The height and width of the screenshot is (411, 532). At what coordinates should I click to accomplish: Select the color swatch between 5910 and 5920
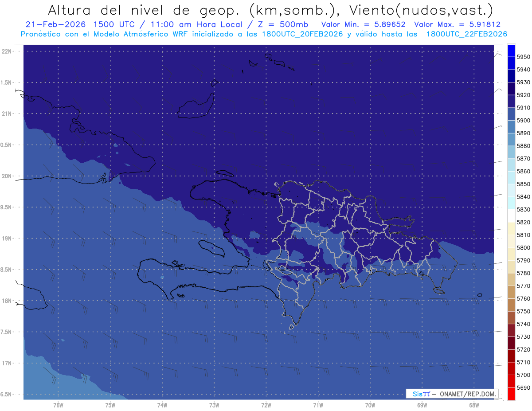[x=511, y=102]
